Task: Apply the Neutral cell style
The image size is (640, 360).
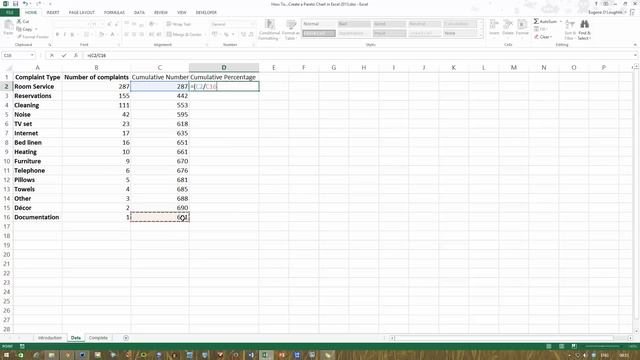Action: click(424, 24)
